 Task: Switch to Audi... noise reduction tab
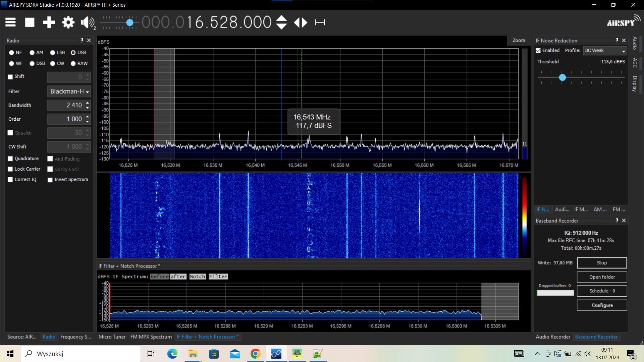click(x=562, y=209)
